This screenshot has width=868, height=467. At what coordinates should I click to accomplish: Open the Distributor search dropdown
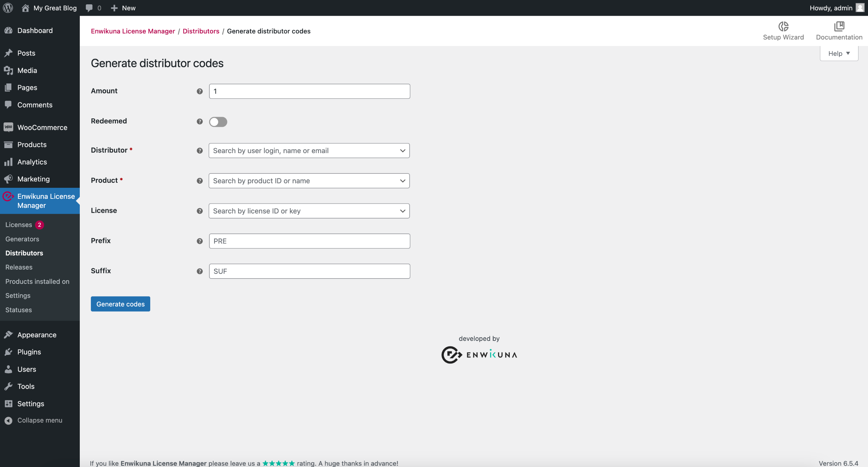pyautogui.click(x=309, y=150)
